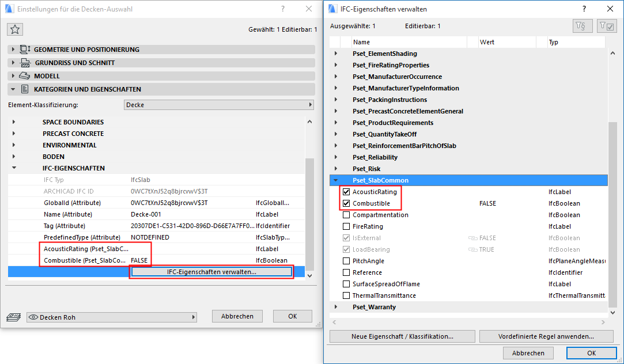Image resolution: width=624 pixels, height=364 pixels.
Task: Expand the Boden group
Action: 14,157
